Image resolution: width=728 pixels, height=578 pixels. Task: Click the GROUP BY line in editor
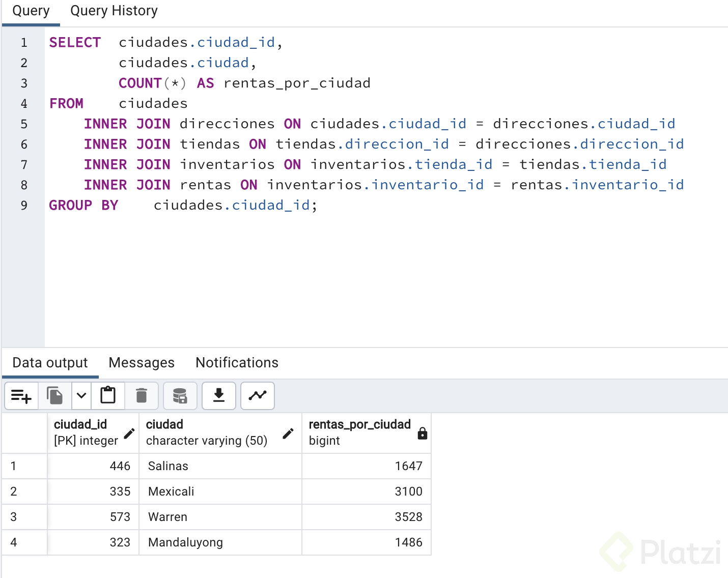tap(183, 206)
